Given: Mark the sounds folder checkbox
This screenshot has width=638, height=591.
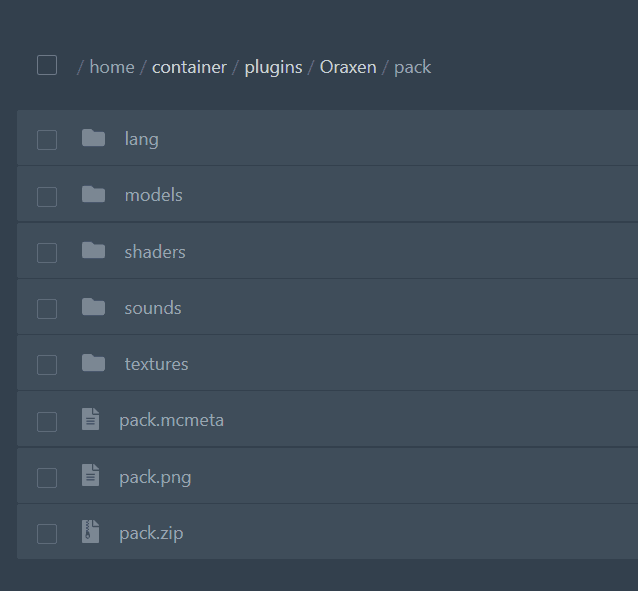Looking at the screenshot, I should pos(47,309).
